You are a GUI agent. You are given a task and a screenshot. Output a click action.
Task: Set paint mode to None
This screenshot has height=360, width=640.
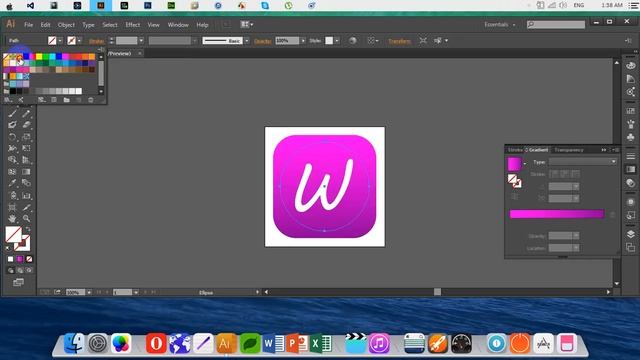tap(29, 259)
